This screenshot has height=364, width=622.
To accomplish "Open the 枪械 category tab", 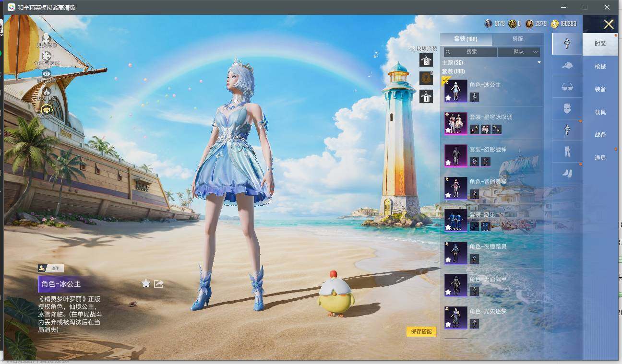I will click(x=600, y=67).
